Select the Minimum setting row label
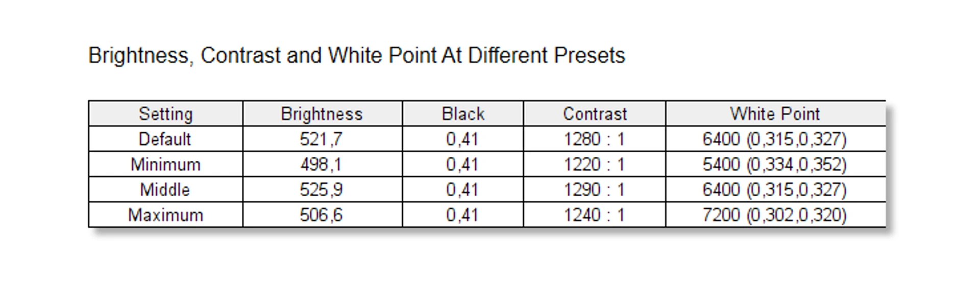This screenshot has height=286, width=980. [165, 164]
